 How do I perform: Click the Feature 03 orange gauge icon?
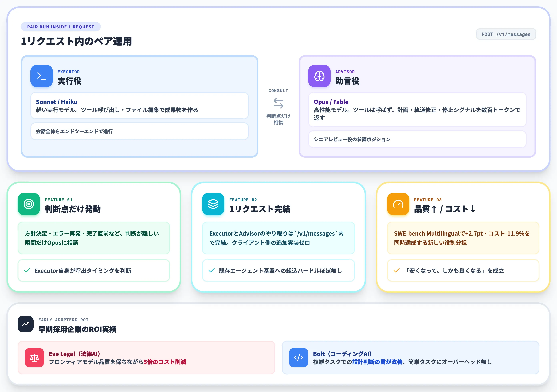point(398,204)
